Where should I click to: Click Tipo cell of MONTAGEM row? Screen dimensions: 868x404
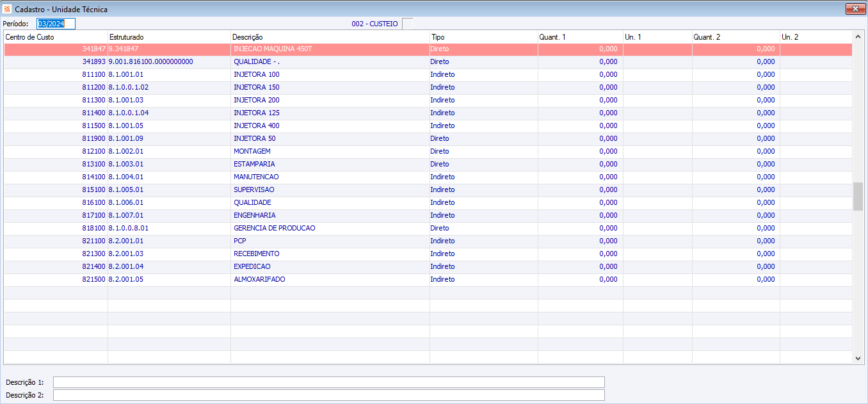(x=484, y=152)
